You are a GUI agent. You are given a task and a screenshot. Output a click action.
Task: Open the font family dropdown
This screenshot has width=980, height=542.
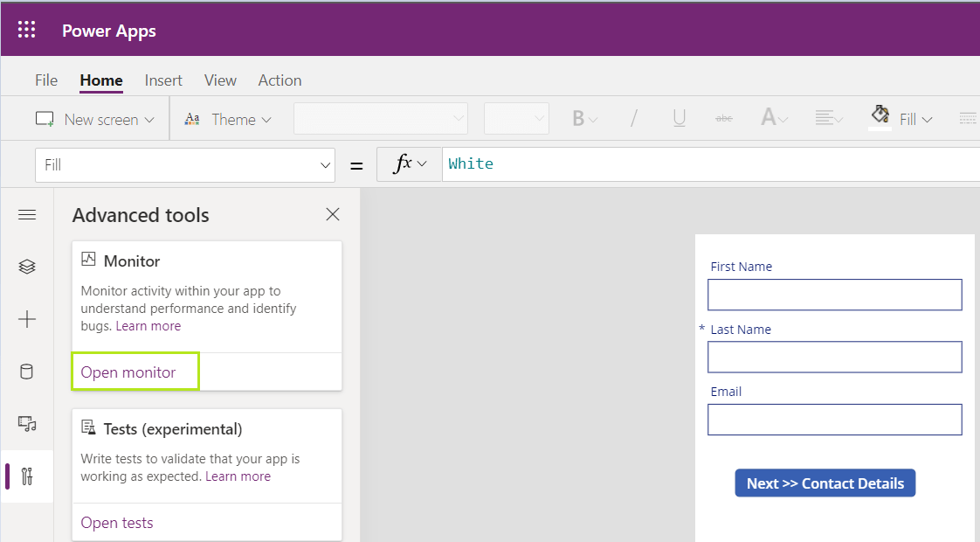pos(381,118)
